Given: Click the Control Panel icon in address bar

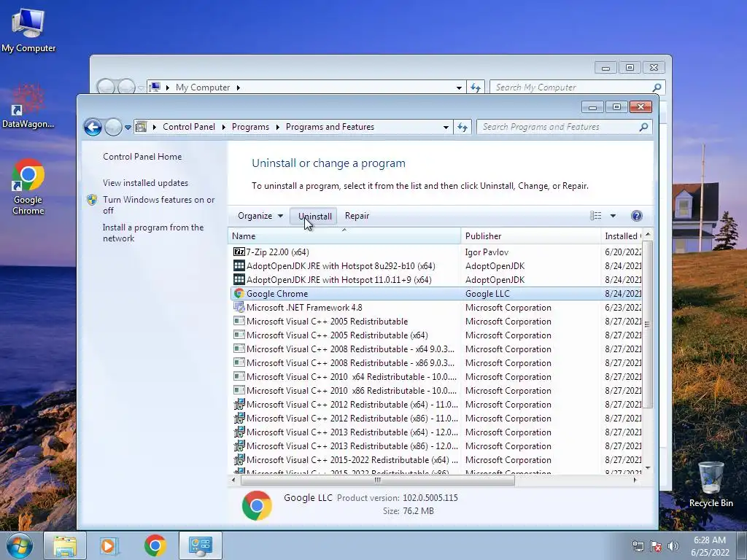Looking at the screenshot, I should (141, 127).
